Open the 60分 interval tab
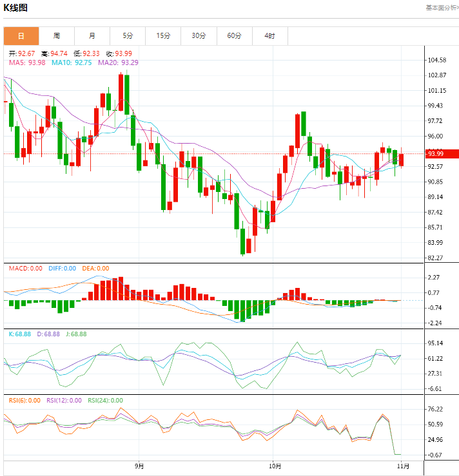This screenshot has width=459, height=476. [x=234, y=36]
